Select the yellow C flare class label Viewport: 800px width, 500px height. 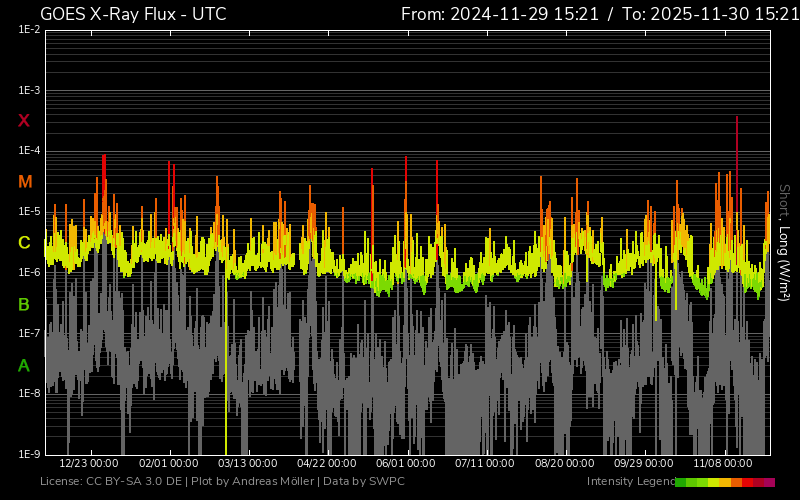[24, 243]
